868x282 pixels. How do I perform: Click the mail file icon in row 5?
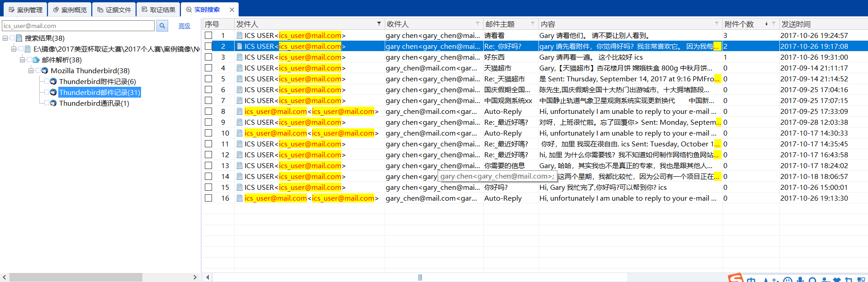[240, 79]
